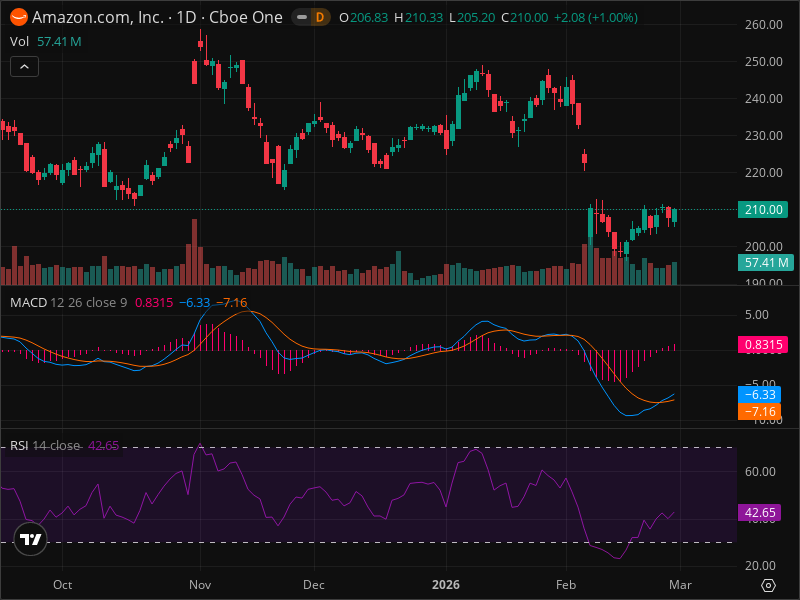This screenshot has width=800, height=600.
Task: Click the 250.00 price scale label
Action: pyautogui.click(x=763, y=62)
